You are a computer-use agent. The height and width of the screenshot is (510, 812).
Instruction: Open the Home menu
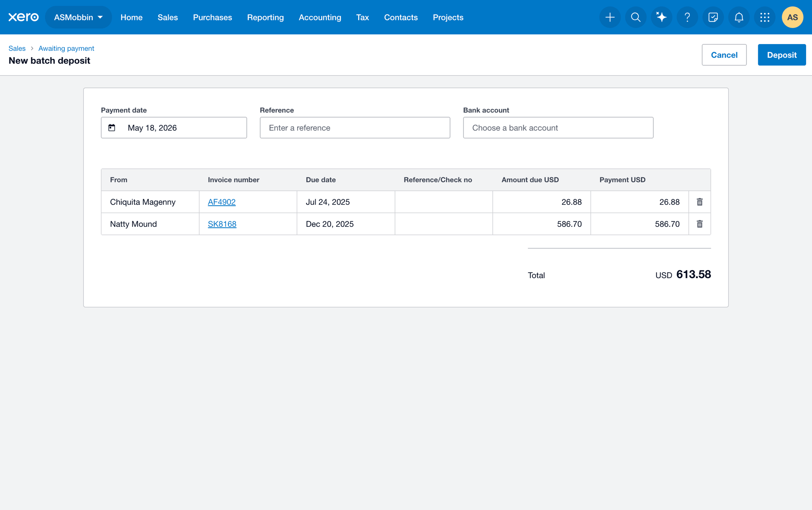131,17
